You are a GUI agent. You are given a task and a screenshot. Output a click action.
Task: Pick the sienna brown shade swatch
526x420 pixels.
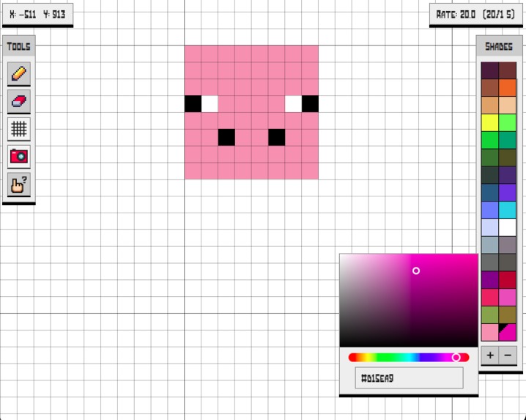490,88
